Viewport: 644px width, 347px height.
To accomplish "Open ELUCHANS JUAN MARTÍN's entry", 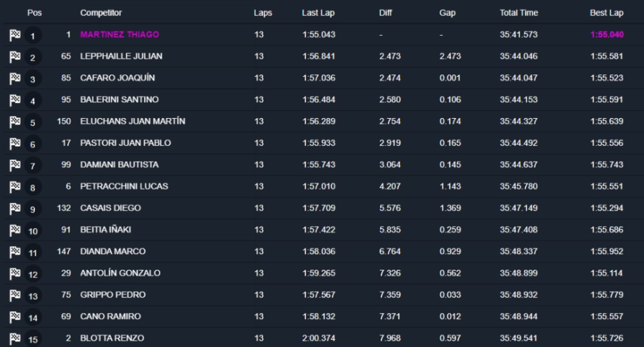I will point(132,121).
